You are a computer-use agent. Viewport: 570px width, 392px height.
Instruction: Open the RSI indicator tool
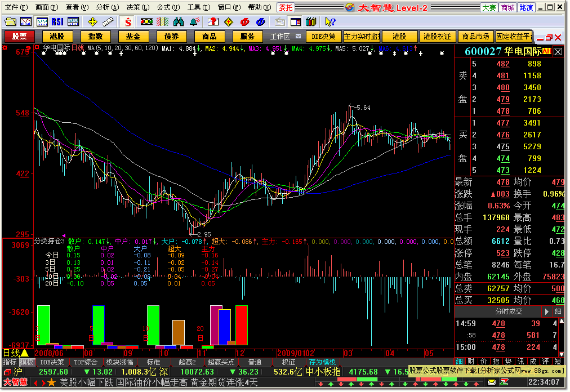[x=57, y=22]
